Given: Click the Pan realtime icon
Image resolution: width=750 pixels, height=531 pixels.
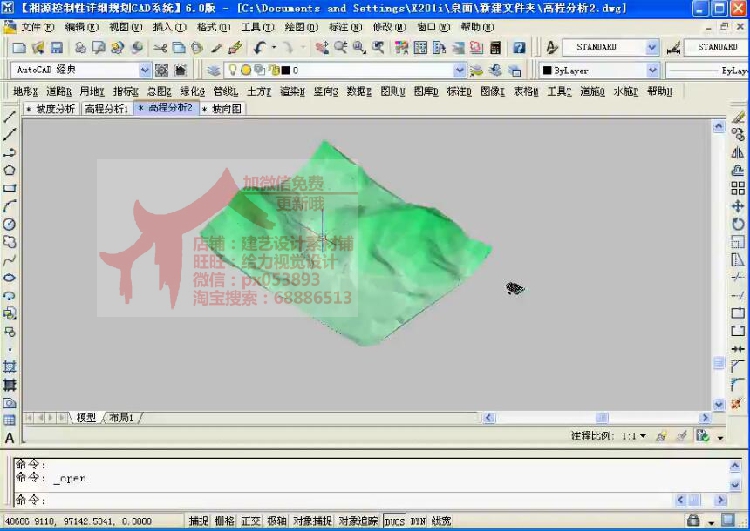Looking at the screenshot, I should (x=322, y=47).
